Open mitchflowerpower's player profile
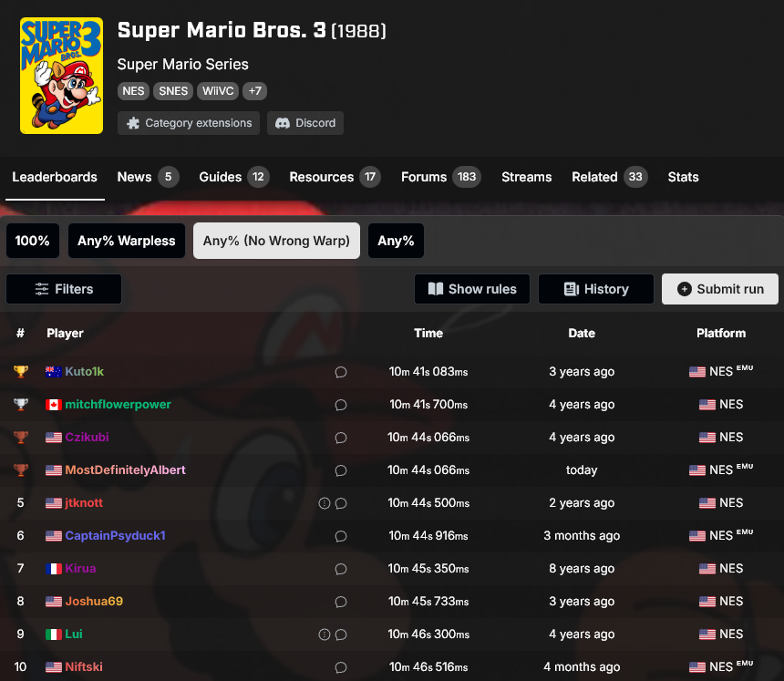Image resolution: width=784 pixels, height=681 pixels. point(117,404)
